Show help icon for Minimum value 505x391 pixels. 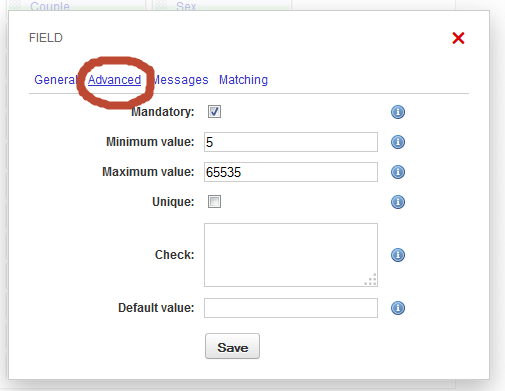[x=398, y=142]
